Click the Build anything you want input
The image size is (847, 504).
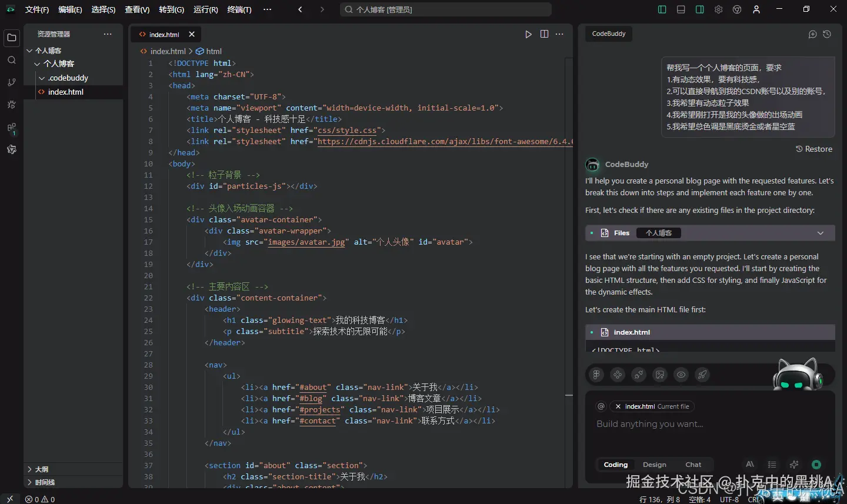pos(650,424)
